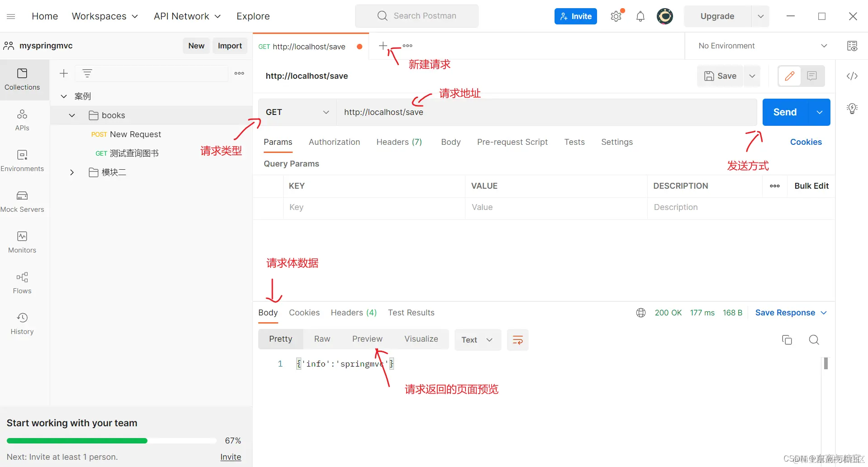Open the Collections sidebar panel

22,80
